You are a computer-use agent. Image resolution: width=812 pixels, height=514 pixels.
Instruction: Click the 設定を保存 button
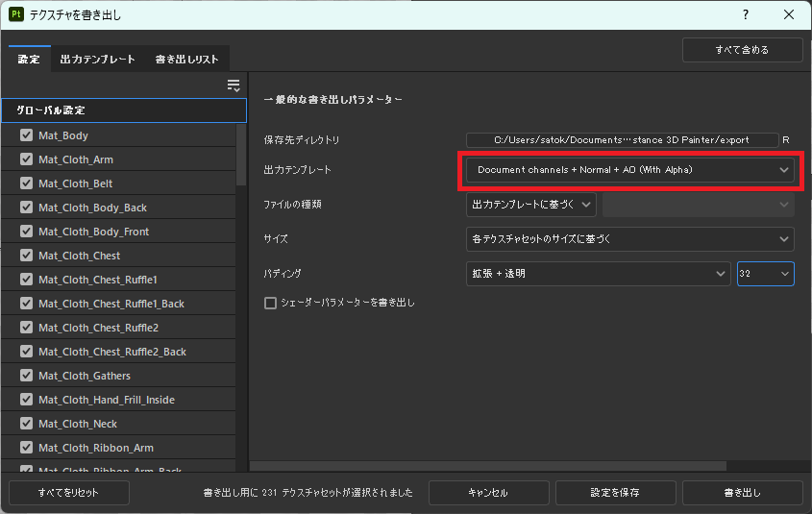pos(615,493)
